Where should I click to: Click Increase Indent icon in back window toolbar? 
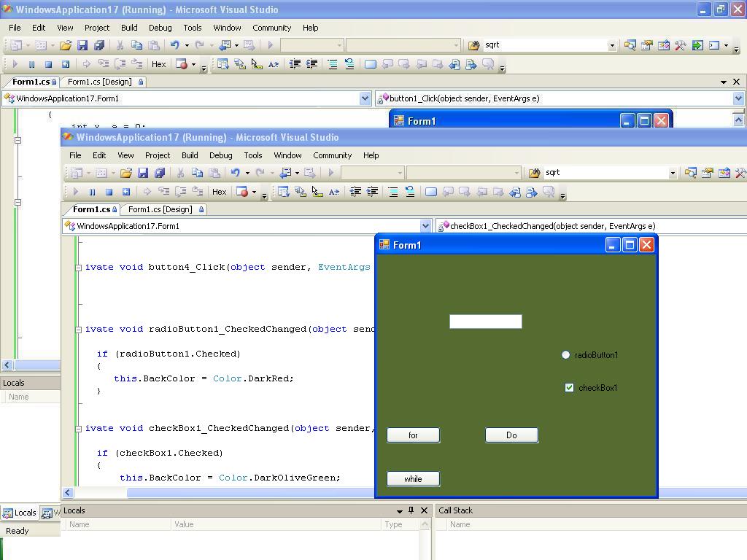click(311, 64)
